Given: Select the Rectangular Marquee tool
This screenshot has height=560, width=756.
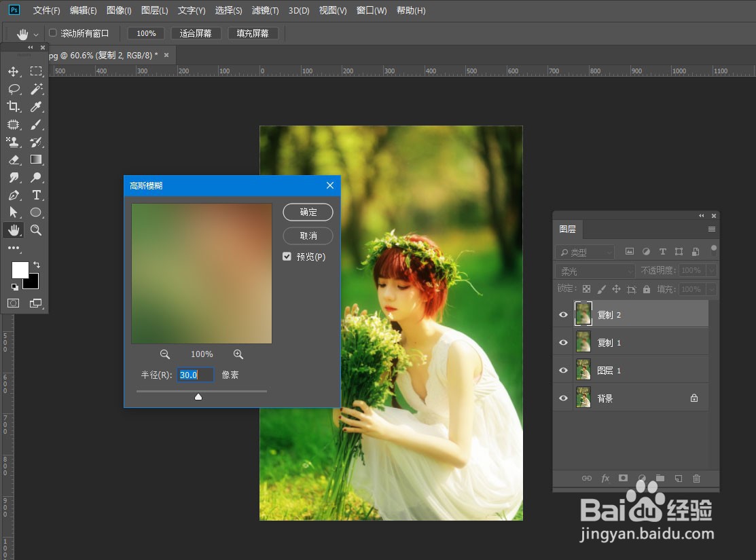Looking at the screenshot, I should pos(36,72).
